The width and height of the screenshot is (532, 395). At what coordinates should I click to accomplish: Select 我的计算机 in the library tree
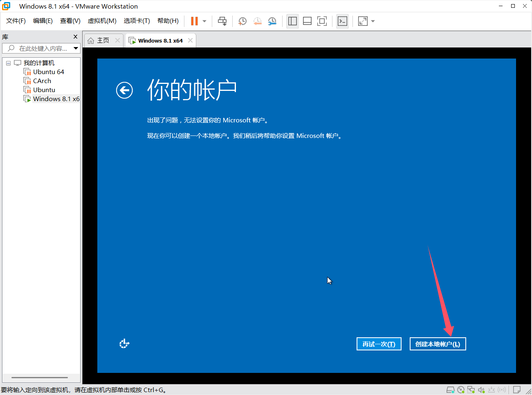click(39, 63)
